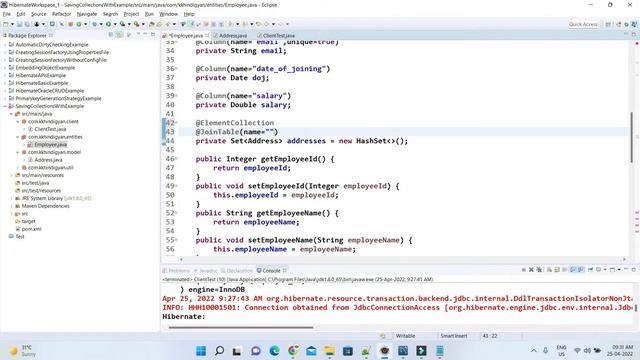Open the Navigate menu

pos(87,14)
